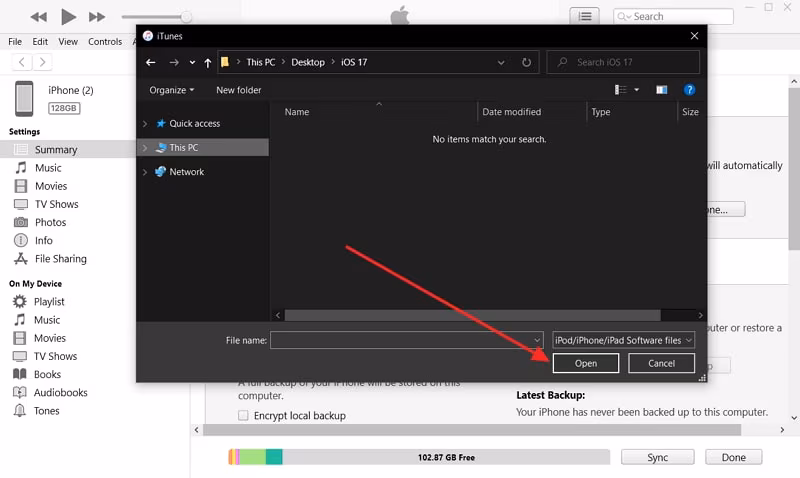This screenshot has width=800, height=478.
Task: Open TV Shows under iTunes Settings
Action: (x=57, y=204)
